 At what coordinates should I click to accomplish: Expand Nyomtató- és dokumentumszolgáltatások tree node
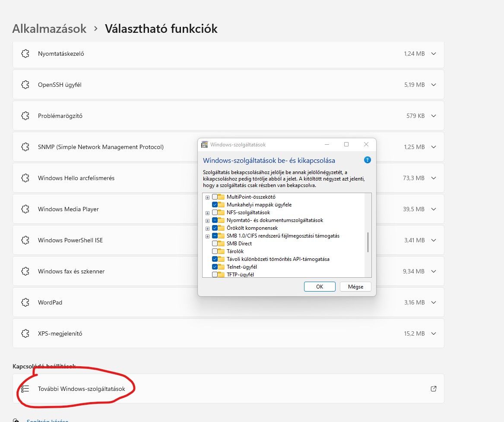pyautogui.click(x=207, y=221)
